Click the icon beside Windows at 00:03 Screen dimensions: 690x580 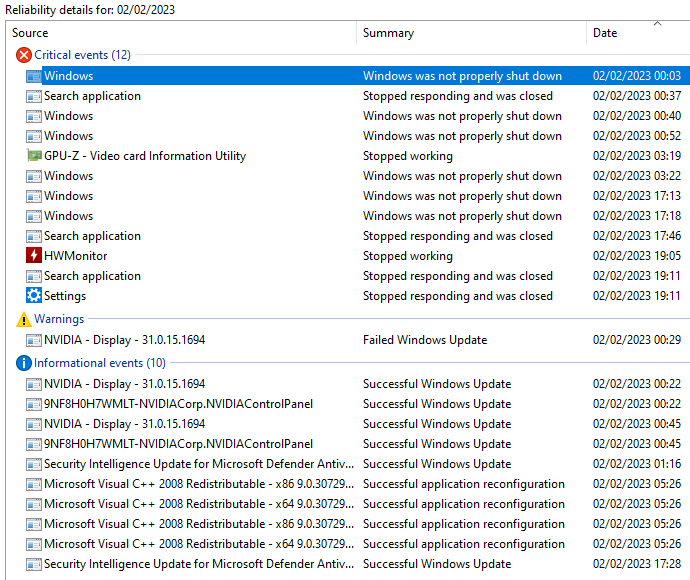[x=34, y=76]
